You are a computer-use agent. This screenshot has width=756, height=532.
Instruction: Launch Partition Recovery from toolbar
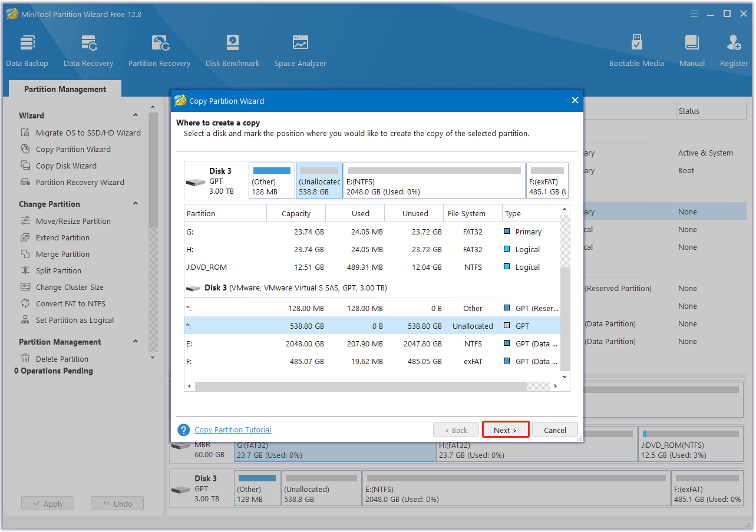[x=159, y=51]
